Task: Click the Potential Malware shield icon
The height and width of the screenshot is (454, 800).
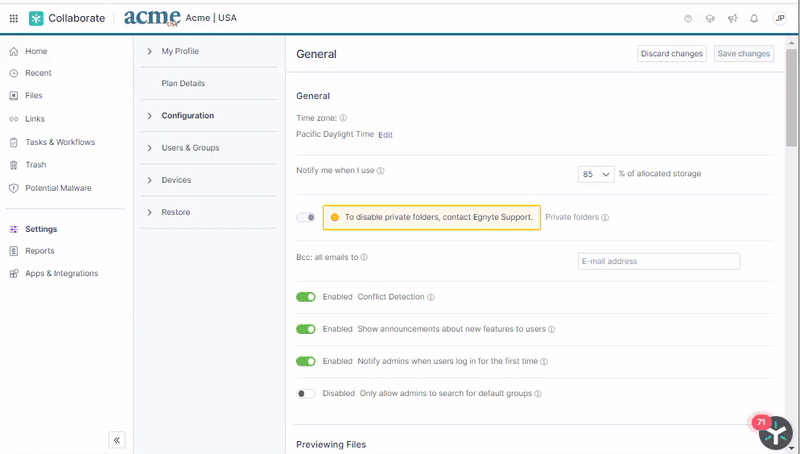Action: 14,188
